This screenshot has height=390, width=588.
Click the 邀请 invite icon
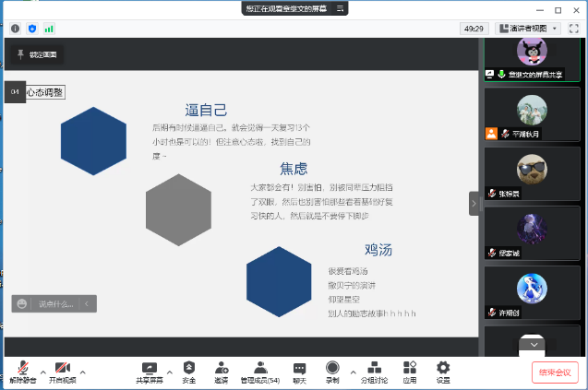point(222,371)
